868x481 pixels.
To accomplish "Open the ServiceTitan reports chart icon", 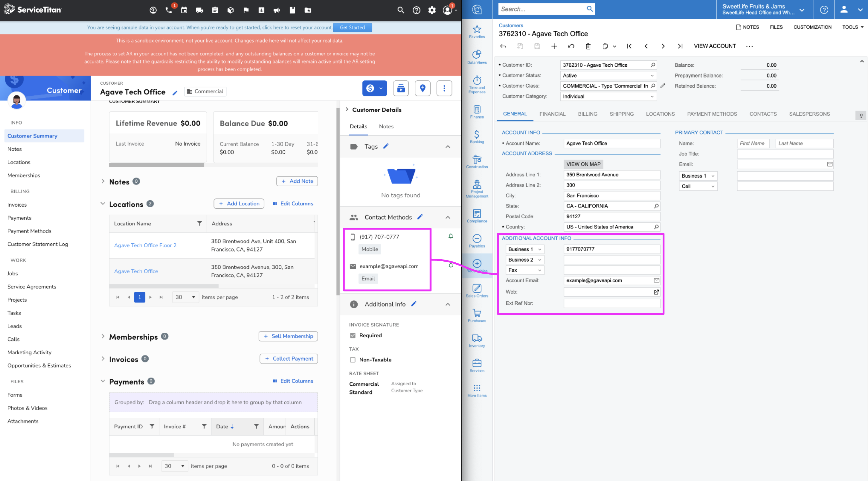I will [x=261, y=10].
